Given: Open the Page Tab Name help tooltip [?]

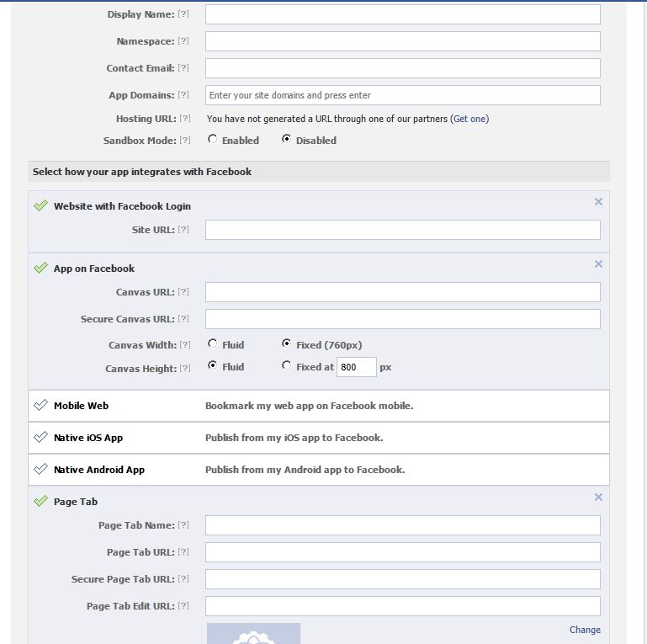Looking at the screenshot, I should [183, 524].
